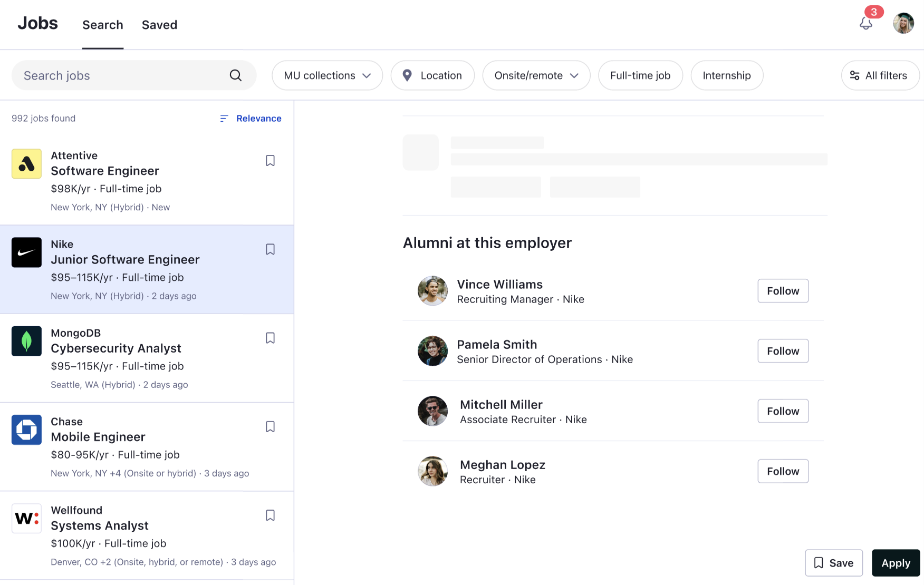This screenshot has height=585, width=924.
Task: Follow Meghan Lopez
Action: pos(783,471)
